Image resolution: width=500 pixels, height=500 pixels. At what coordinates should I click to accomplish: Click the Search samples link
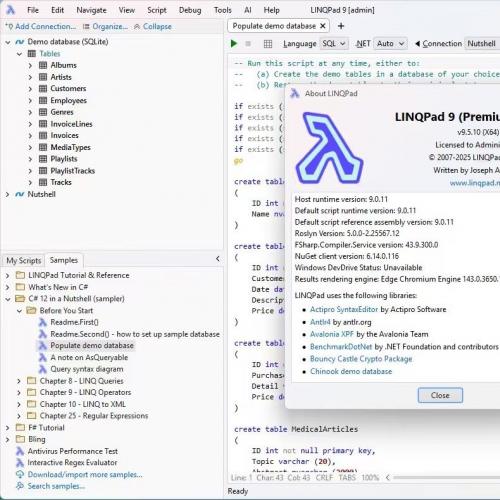56,486
